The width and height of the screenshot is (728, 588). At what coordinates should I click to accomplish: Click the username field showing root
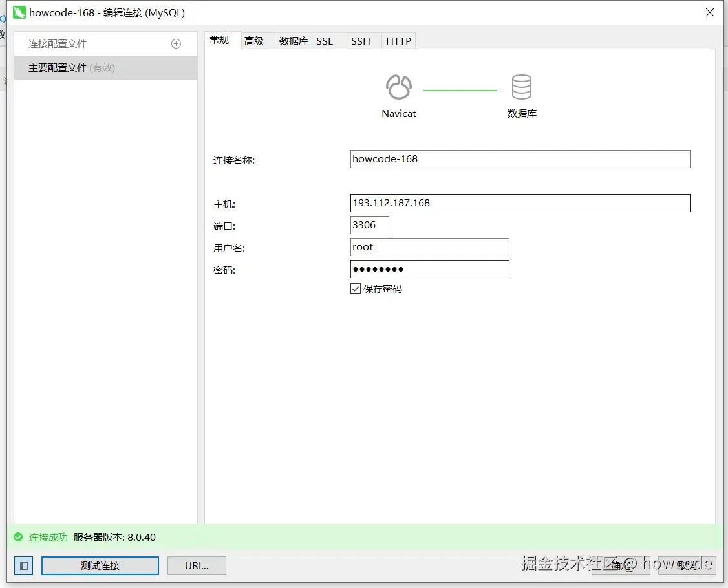click(429, 247)
